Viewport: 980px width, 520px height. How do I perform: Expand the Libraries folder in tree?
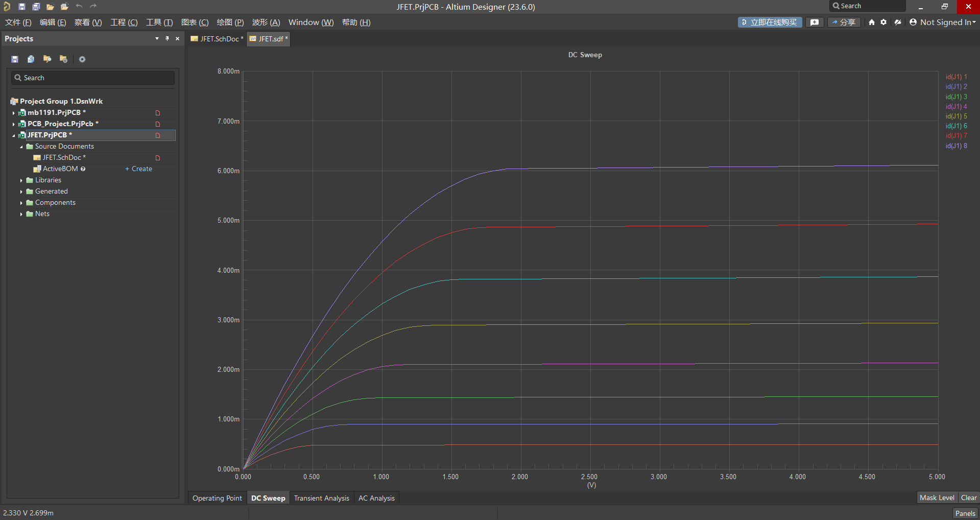(x=21, y=180)
